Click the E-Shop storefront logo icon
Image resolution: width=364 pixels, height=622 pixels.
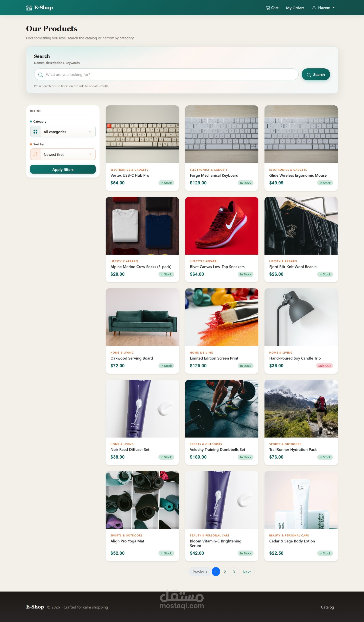(x=29, y=8)
